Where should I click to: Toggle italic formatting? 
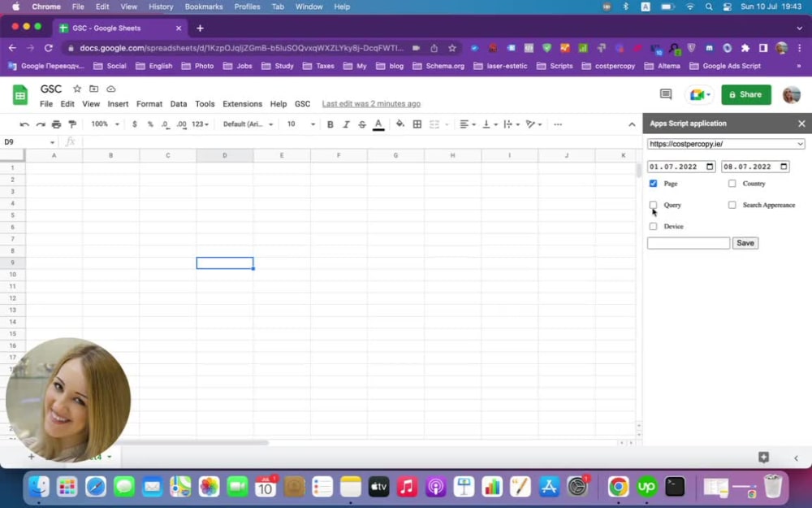pyautogui.click(x=346, y=124)
